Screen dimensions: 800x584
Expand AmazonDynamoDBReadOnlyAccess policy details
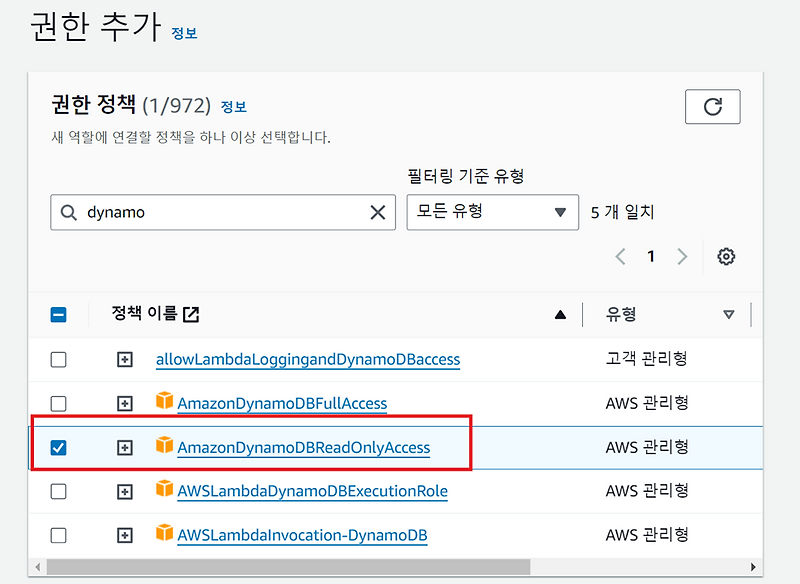pos(124,447)
